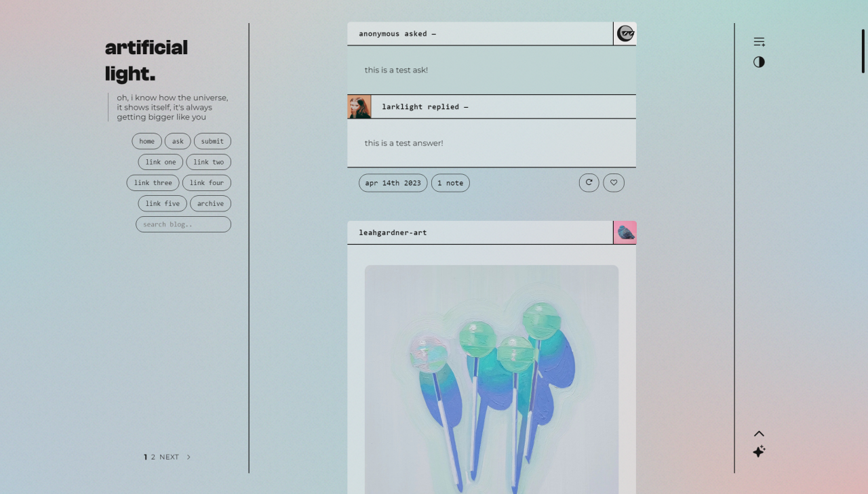Click larklight's avatar on the reply
Viewport: 868px width, 494px height.
(359, 107)
